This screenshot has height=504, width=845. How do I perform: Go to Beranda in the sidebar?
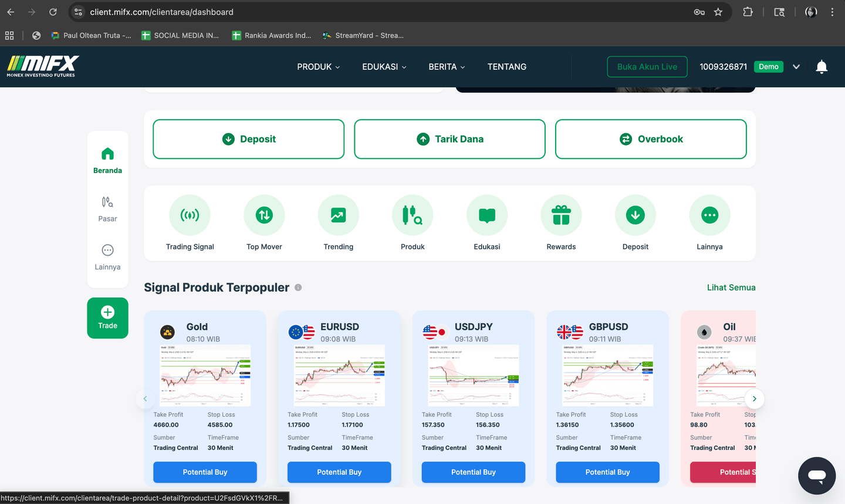coord(107,161)
